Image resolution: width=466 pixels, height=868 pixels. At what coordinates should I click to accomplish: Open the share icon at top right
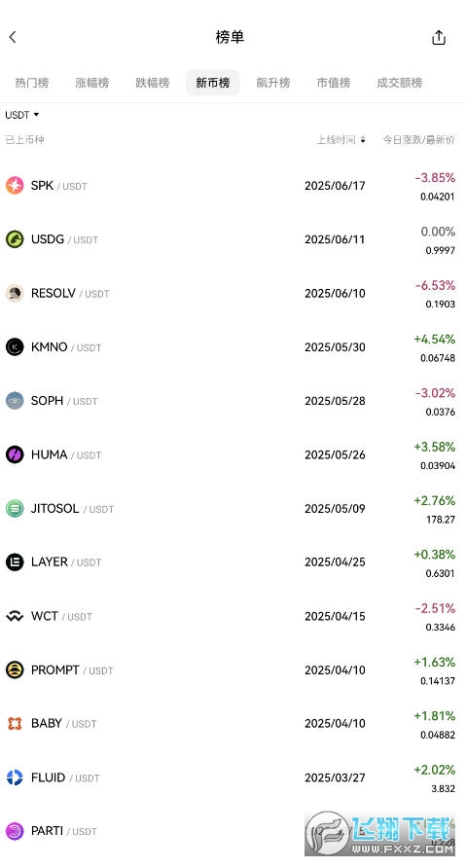coord(439,37)
